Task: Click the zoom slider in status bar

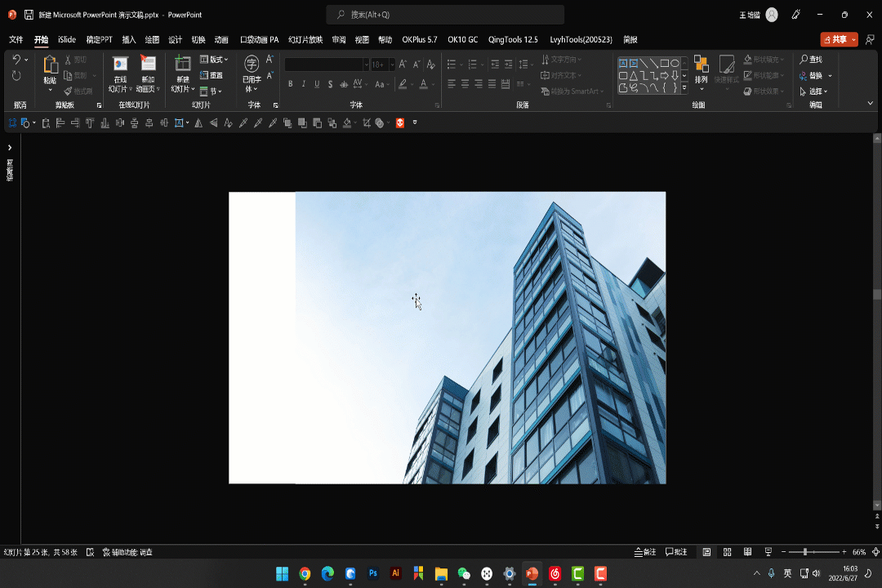Action: pyautogui.click(x=805, y=552)
